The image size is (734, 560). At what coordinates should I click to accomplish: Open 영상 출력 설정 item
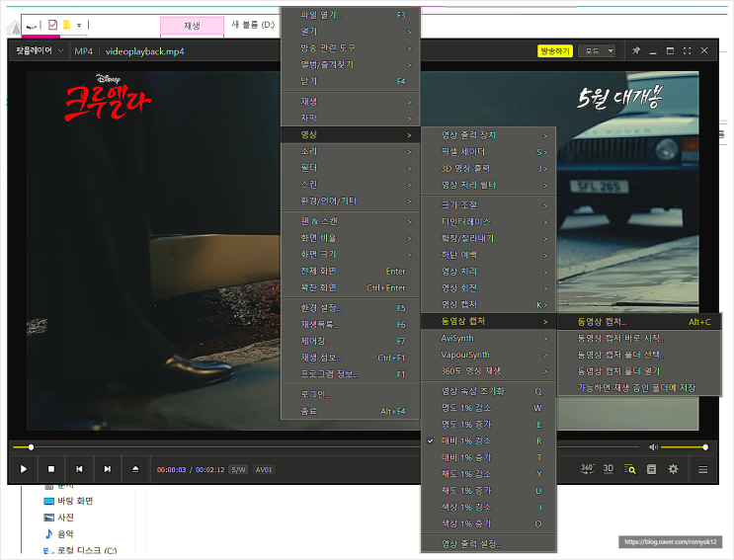pos(488,544)
